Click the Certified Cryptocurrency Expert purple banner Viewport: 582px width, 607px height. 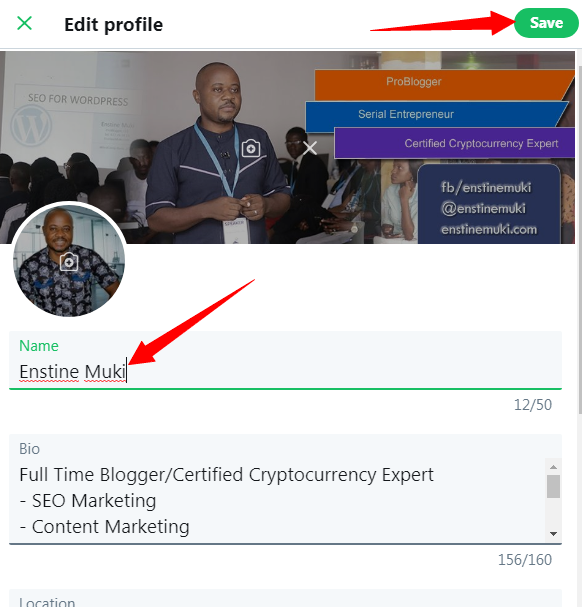point(454,143)
